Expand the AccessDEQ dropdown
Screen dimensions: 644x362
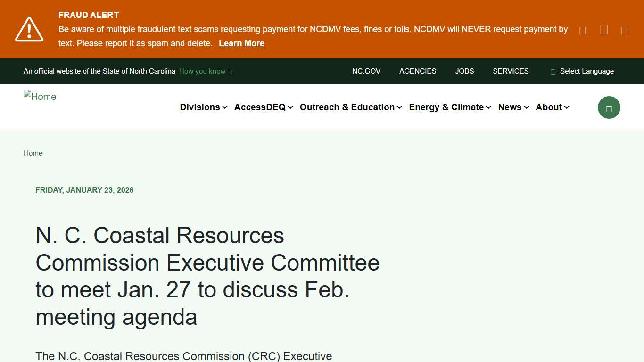pyautogui.click(x=263, y=107)
